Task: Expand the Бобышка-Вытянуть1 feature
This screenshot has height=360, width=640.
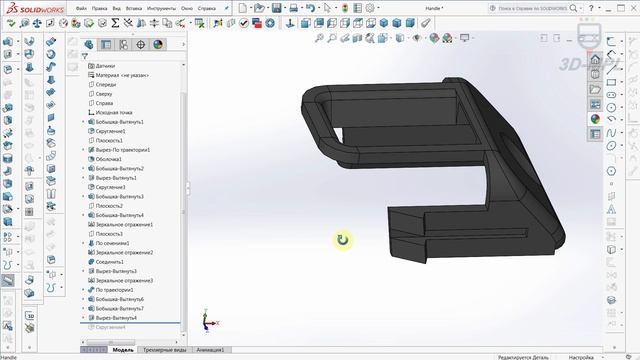Action: tap(83, 122)
